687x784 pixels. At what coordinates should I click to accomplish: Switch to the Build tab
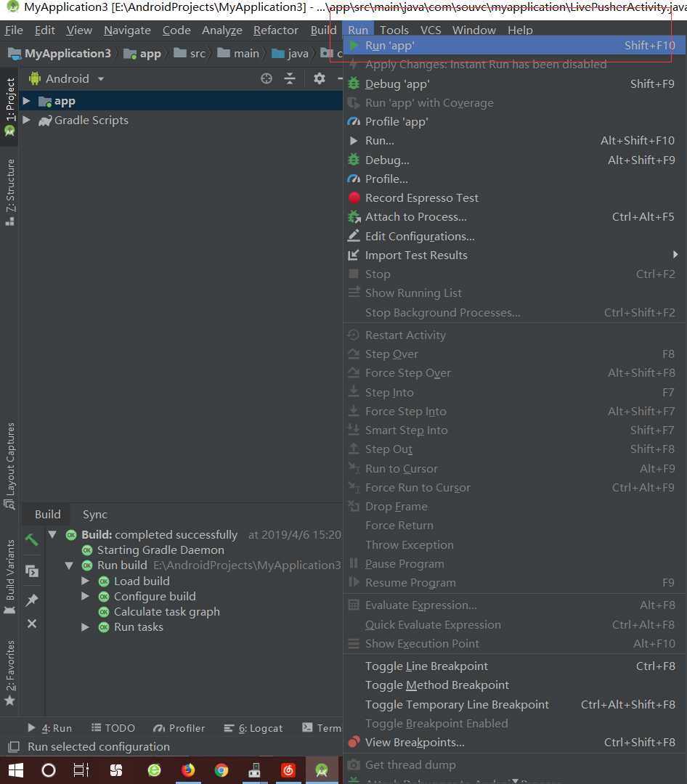(x=47, y=515)
